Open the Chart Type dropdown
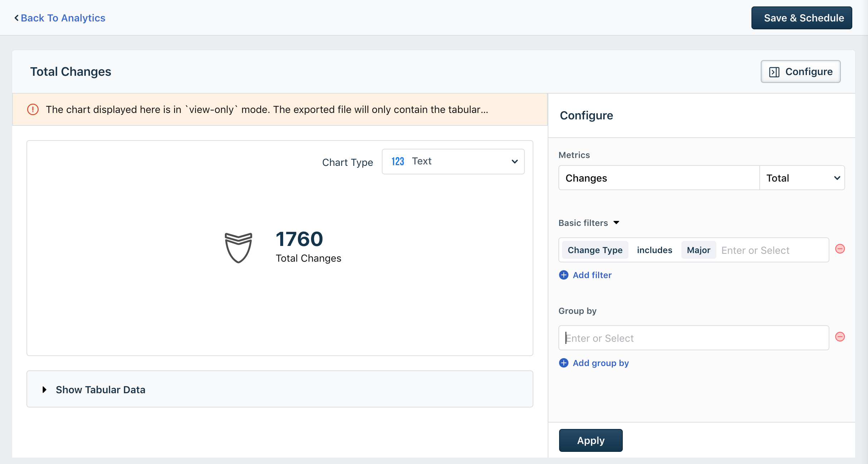868x464 pixels. (453, 162)
